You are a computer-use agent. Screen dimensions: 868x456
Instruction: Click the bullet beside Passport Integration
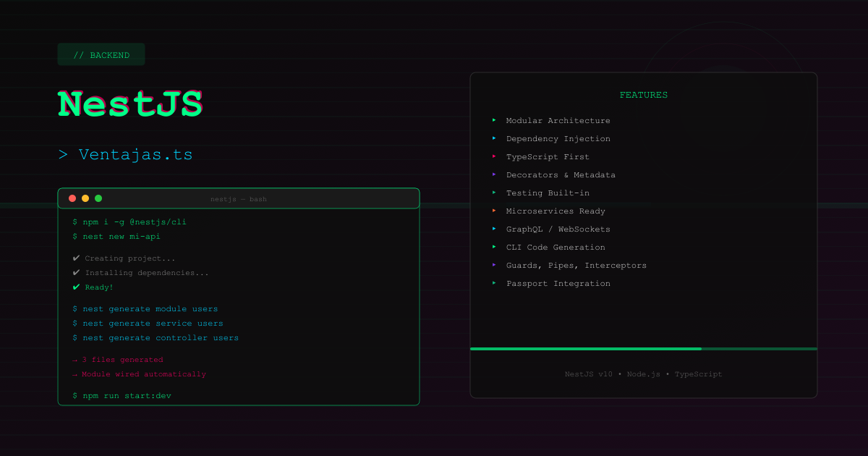tap(494, 283)
